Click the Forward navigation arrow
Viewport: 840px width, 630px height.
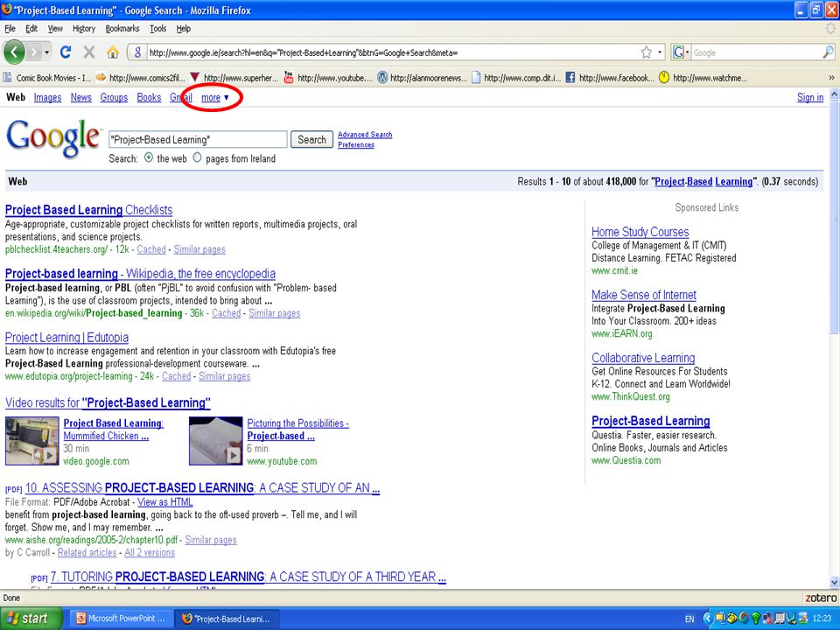pos(34,52)
